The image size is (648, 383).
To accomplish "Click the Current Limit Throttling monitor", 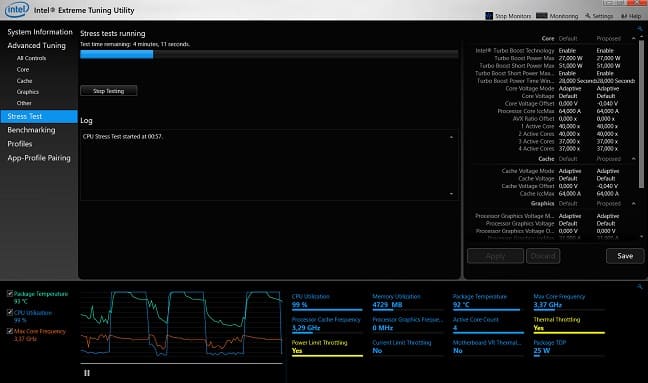I will pyautogui.click(x=407, y=347).
